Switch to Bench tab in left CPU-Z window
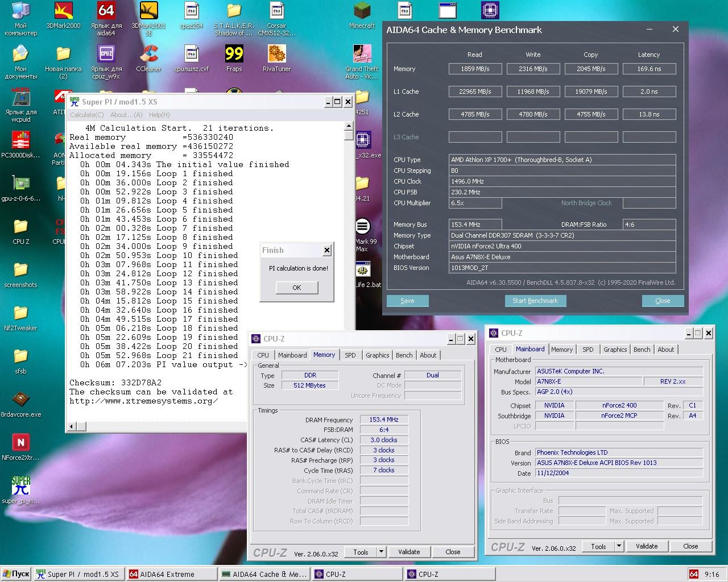728x582 pixels. pos(404,355)
